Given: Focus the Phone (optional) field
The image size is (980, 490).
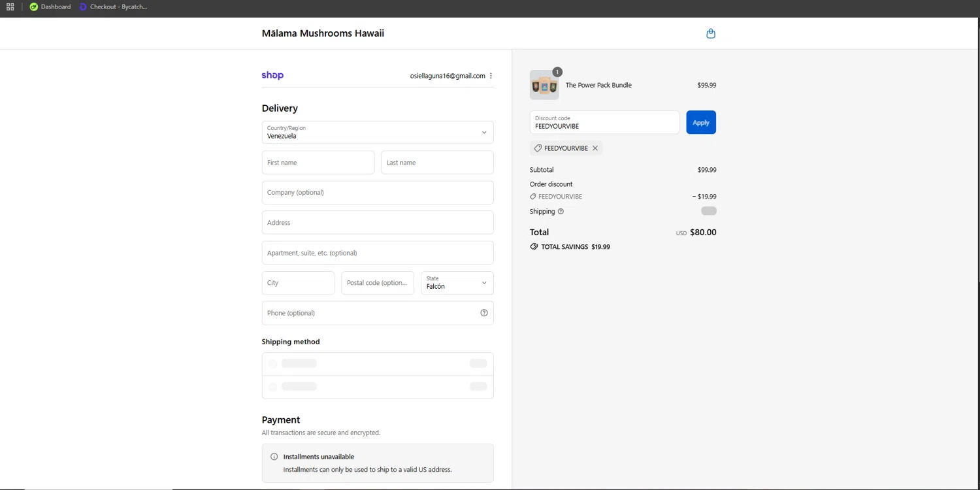Looking at the screenshot, I should point(378,313).
